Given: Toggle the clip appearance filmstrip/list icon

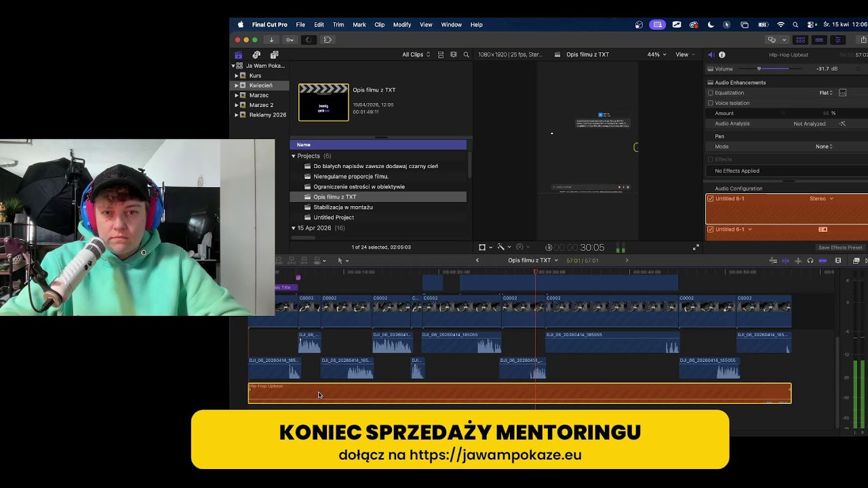Looking at the screenshot, I should click(x=441, y=55).
